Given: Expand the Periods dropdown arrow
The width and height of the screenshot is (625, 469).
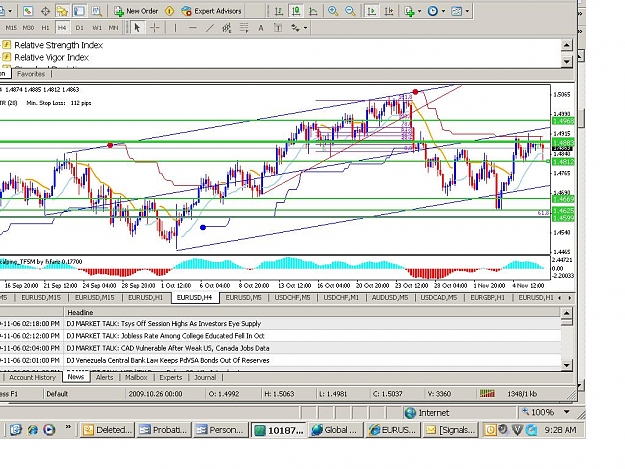Looking at the screenshot, I should pyautogui.click(x=443, y=11).
